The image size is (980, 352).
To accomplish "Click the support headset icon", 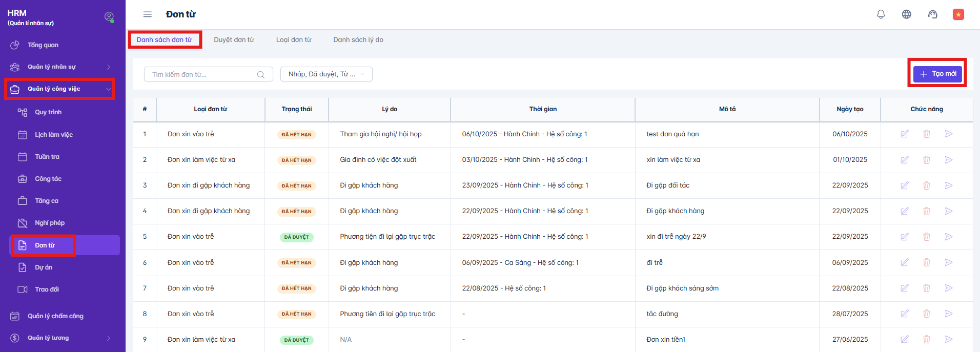I will tap(932, 14).
